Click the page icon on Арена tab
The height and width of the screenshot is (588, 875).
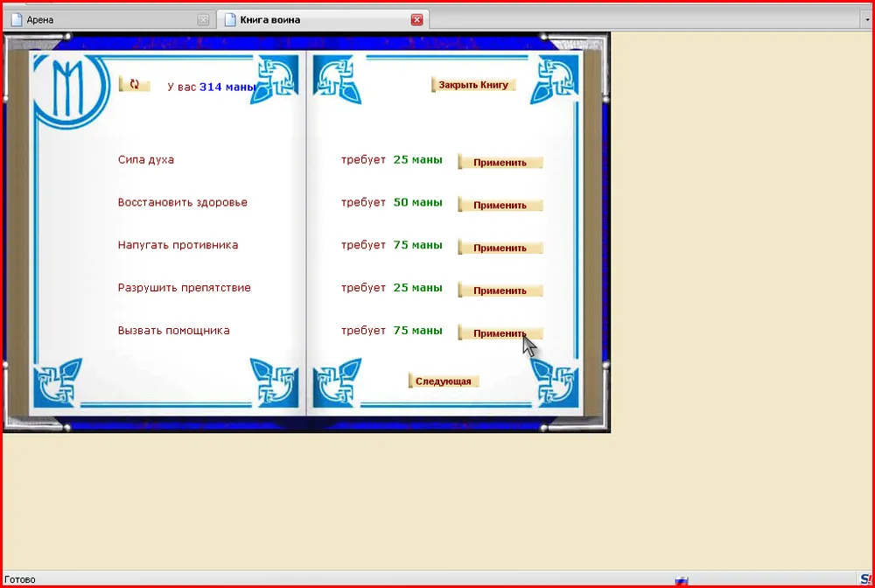pos(17,19)
